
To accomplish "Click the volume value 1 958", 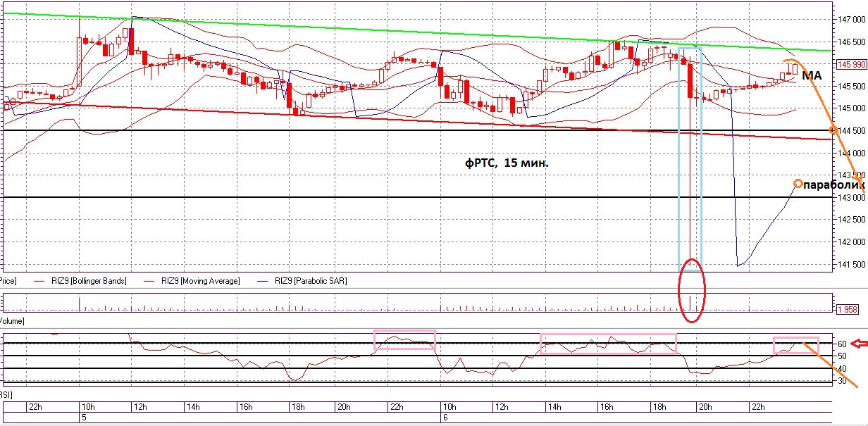I will 847,310.
